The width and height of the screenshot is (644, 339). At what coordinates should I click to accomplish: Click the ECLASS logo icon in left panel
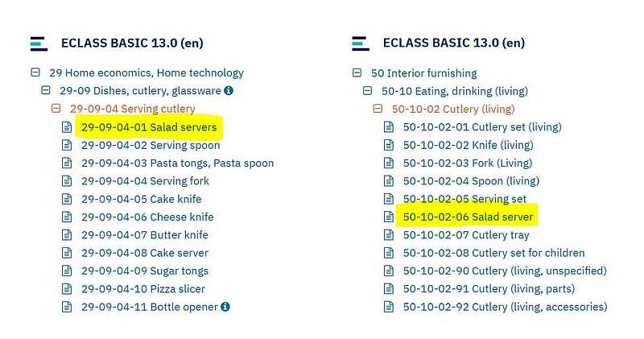coord(39,43)
